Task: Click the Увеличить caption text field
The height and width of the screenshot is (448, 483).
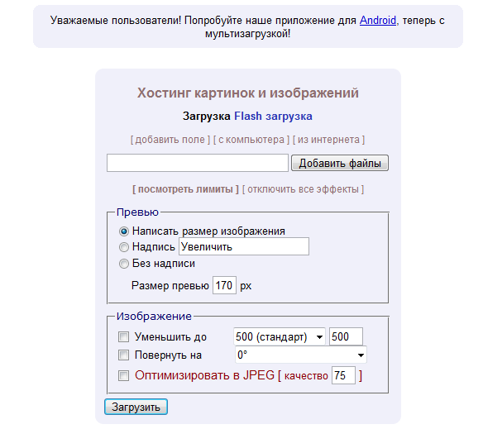Action: (x=244, y=246)
